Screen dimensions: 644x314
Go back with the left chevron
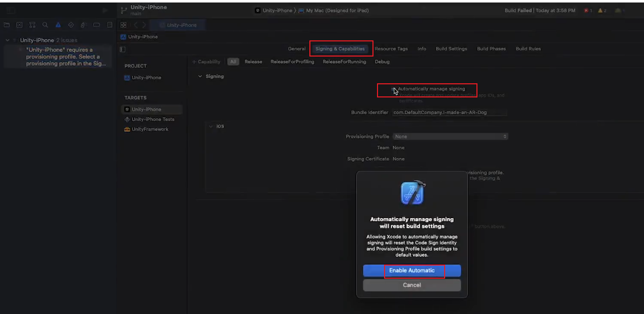pyautogui.click(x=135, y=25)
